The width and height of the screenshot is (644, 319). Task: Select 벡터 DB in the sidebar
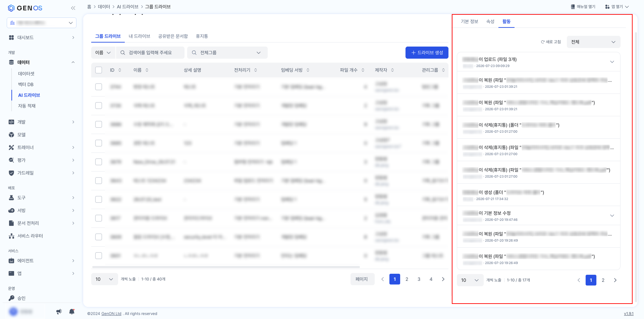(x=26, y=84)
